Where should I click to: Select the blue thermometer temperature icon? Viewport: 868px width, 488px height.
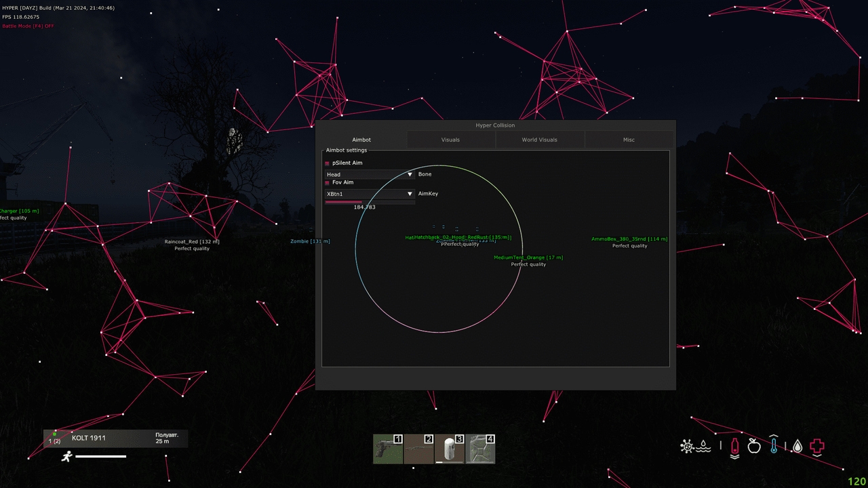(774, 445)
